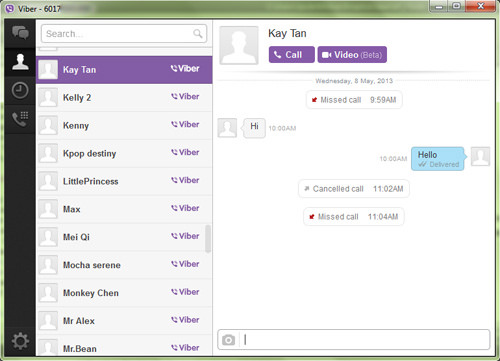Call Kay Tan with the Call button
Viewport: 500px width, 361px height.
[x=292, y=55]
